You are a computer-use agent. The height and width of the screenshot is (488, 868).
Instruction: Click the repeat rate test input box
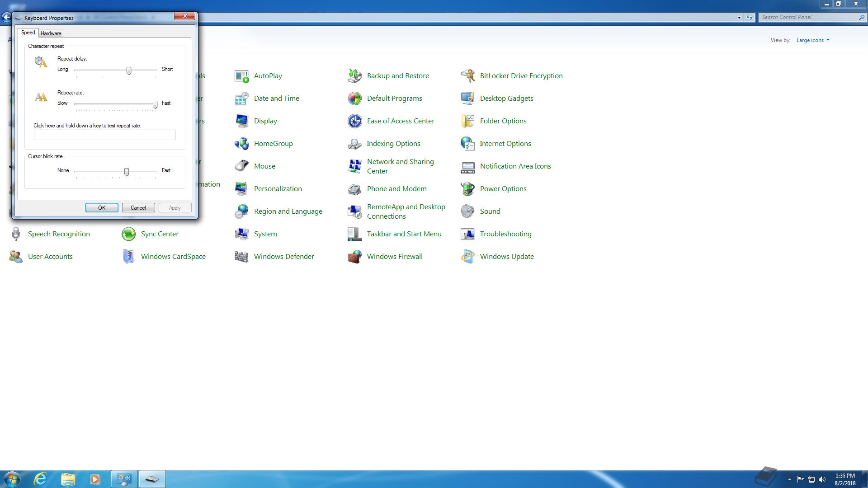[104, 135]
